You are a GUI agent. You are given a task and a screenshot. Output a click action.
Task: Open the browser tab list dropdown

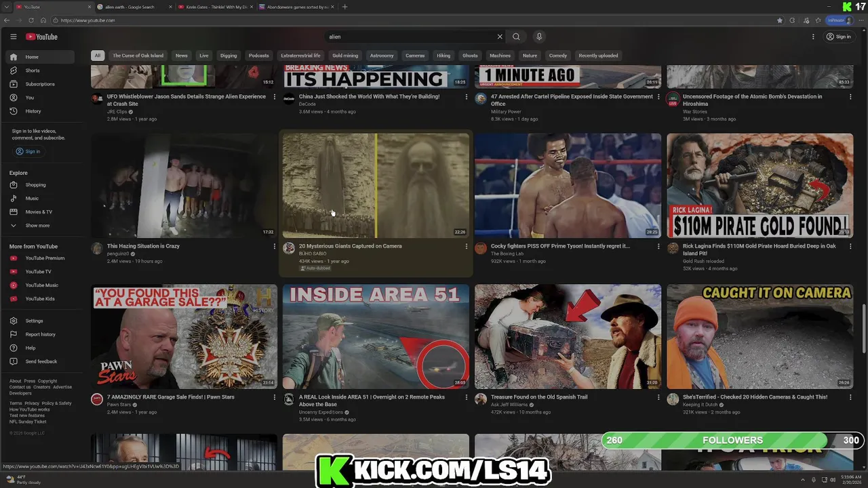click(6, 7)
